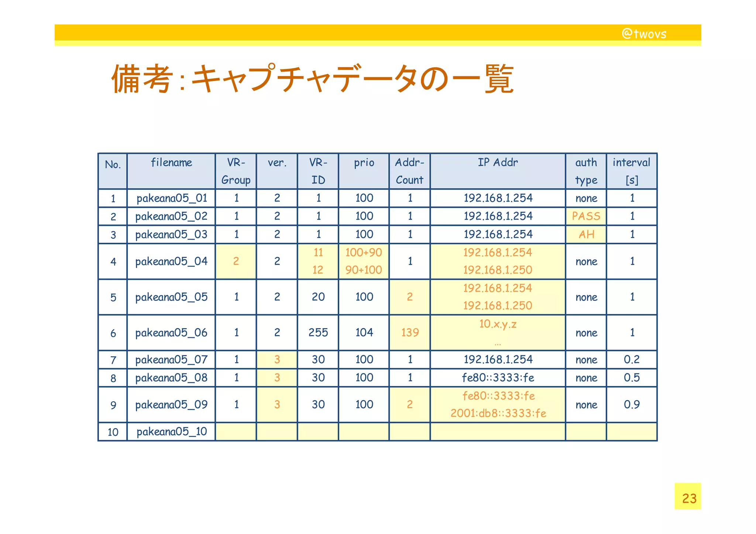Click fe80::3333:fe in pakeana05_08 row
This screenshot has width=756, height=534.
click(x=498, y=378)
